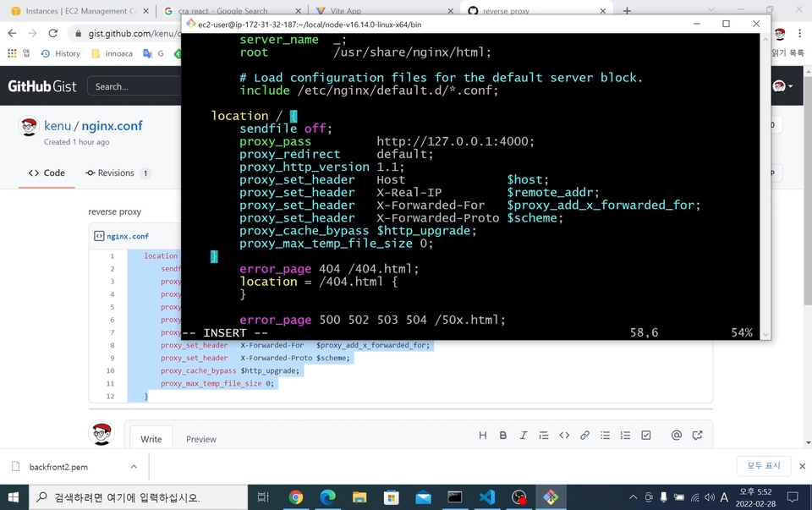Screen dimensions: 812x510
Task: Close the reverse proxy tab
Action: pos(603,11)
